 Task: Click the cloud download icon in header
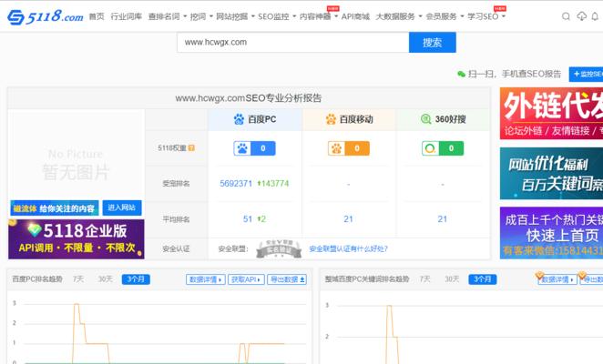tap(581, 16)
